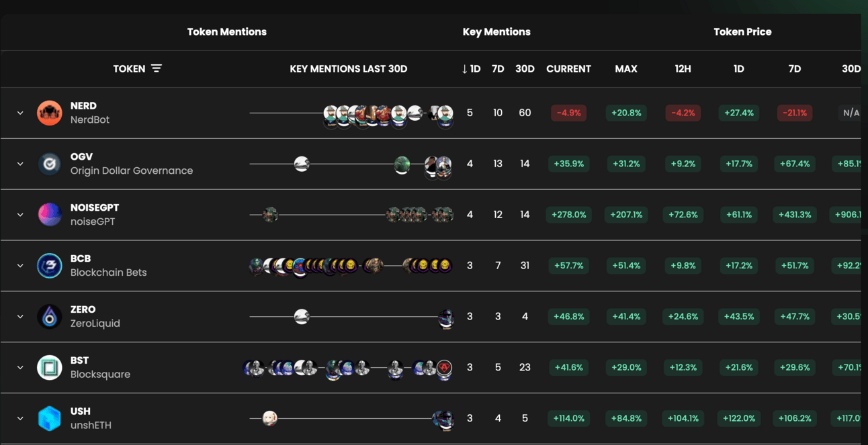
Task: Click the NERD NerdBot token logo
Action: pyautogui.click(x=50, y=113)
